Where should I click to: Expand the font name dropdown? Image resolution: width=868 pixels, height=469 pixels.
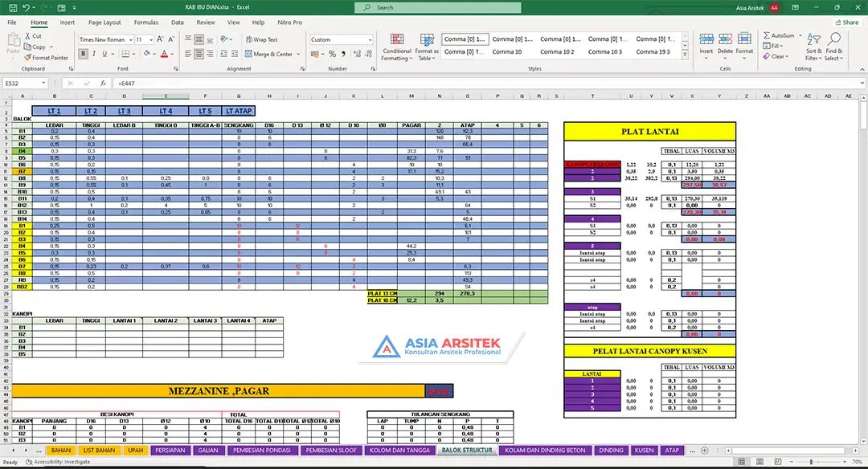tap(129, 39)
